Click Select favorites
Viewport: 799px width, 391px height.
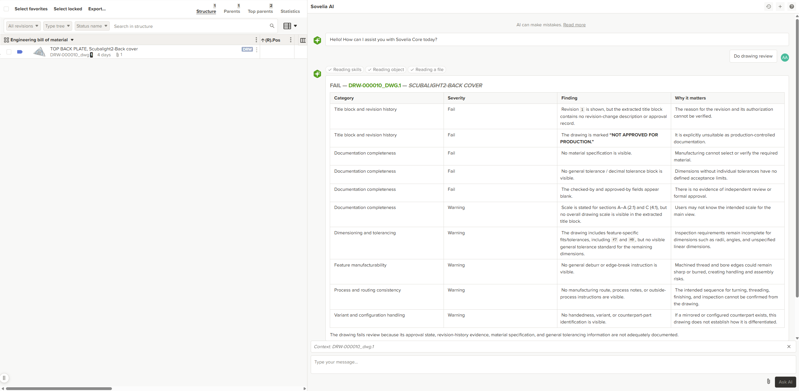(x=31, y=9)
